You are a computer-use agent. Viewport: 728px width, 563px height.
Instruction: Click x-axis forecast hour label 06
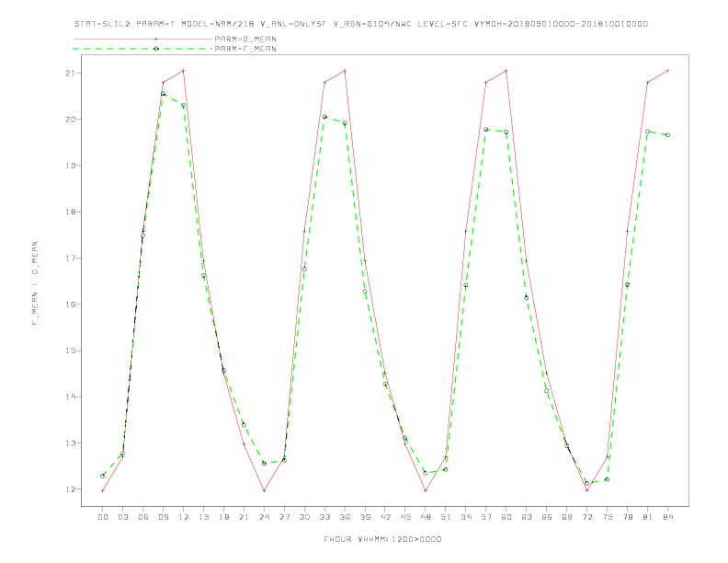pos(143,517)
